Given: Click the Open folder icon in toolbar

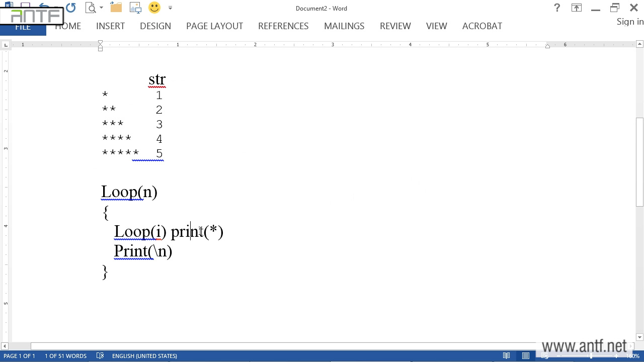Looking at the screenshot, I should (x=116, y=8).
